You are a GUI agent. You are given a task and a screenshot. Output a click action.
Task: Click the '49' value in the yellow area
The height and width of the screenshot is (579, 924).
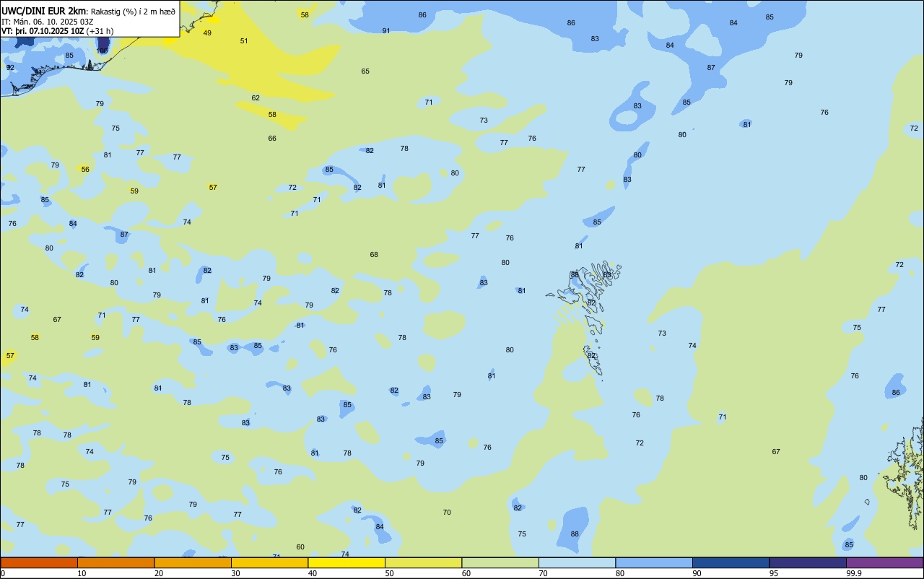point(207,33)
